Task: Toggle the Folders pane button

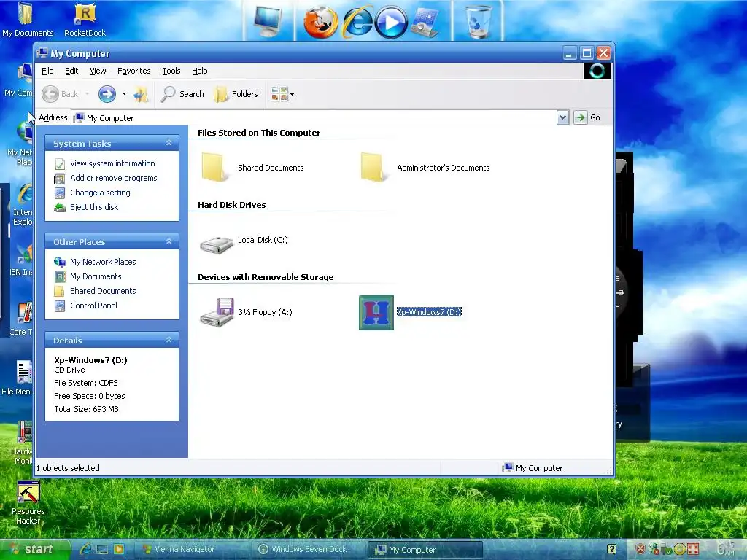Action: pos(236,94)
